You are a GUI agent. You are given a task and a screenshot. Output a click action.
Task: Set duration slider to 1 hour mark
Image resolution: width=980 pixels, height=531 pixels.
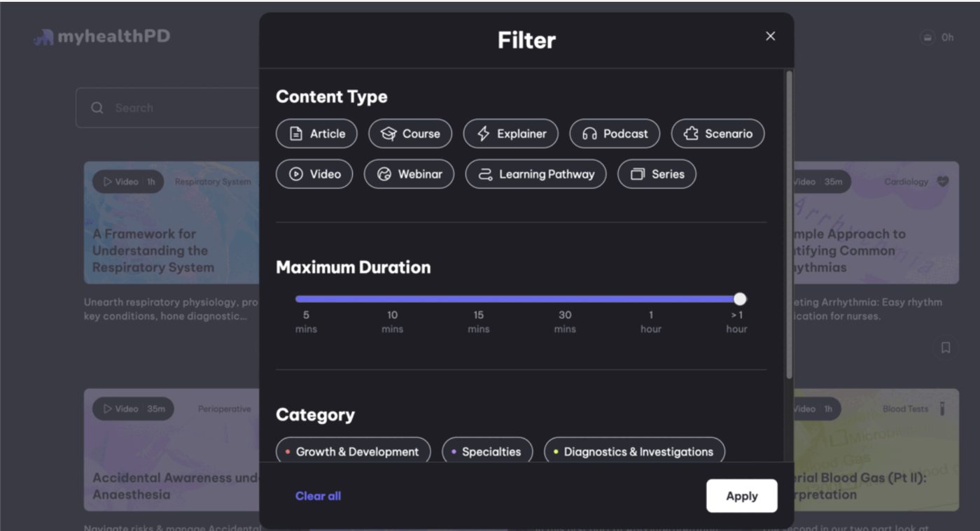point(651,322)
